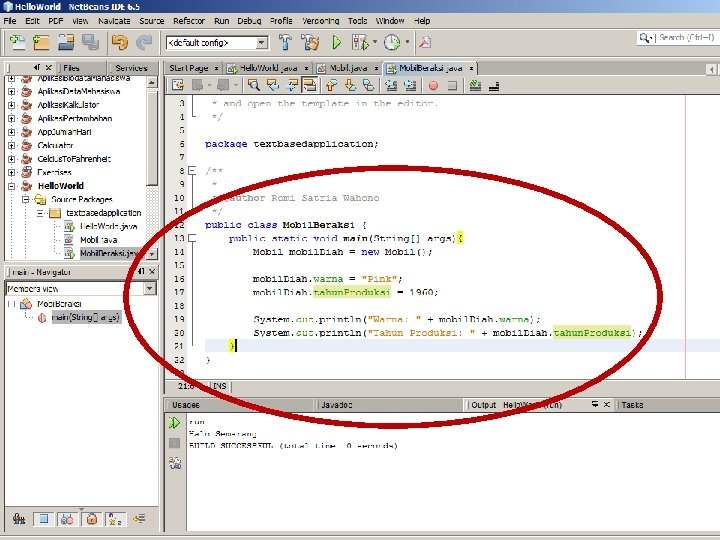Click editor Next Bookmark icon
The image size is (720, 540).
(350, 85)
